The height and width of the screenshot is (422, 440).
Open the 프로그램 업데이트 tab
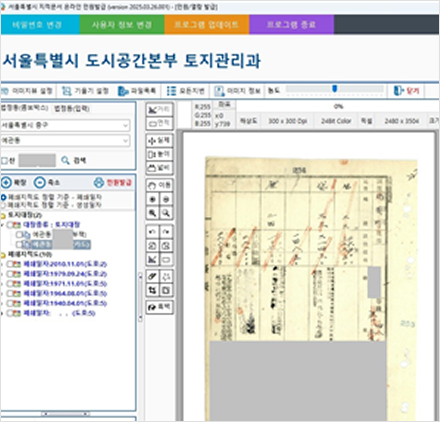tap(207, 25)
